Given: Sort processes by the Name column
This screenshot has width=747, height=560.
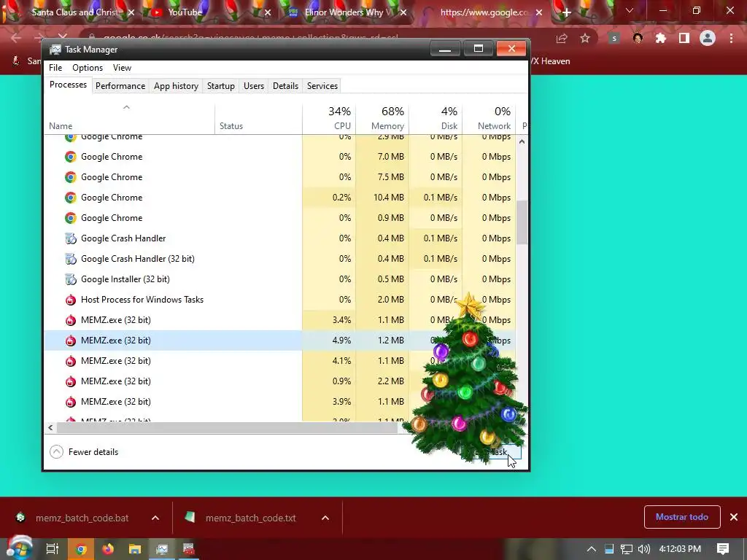Looking at the screenshot, I should point(129,118).
